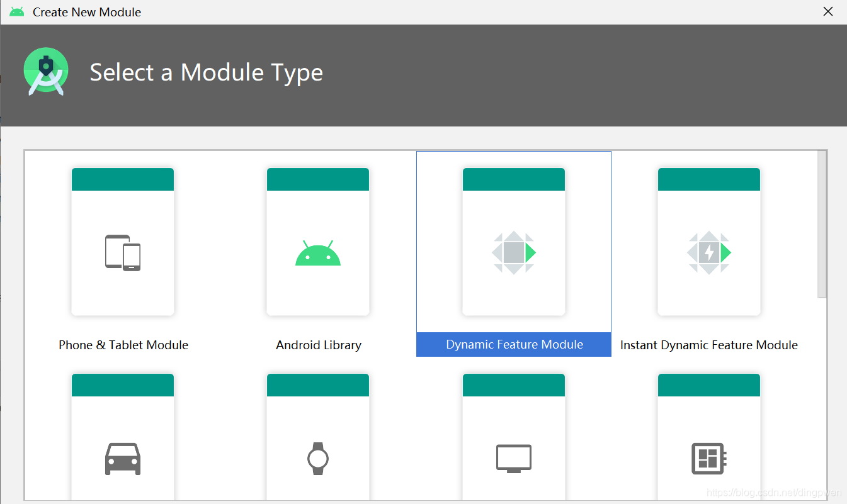Pick the Android Things board module icon
Screen dimensions: 847x504
709,459
